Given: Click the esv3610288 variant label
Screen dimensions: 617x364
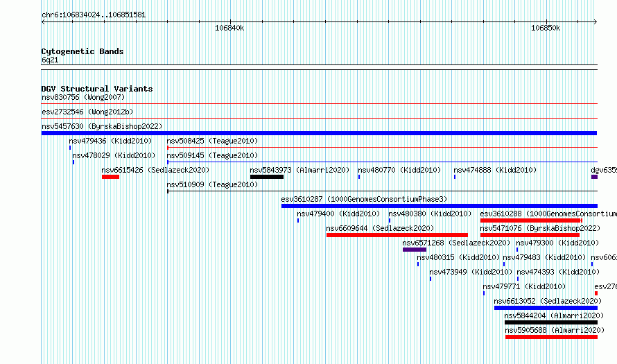Looking at the screenshot, I should click(548, 214).
